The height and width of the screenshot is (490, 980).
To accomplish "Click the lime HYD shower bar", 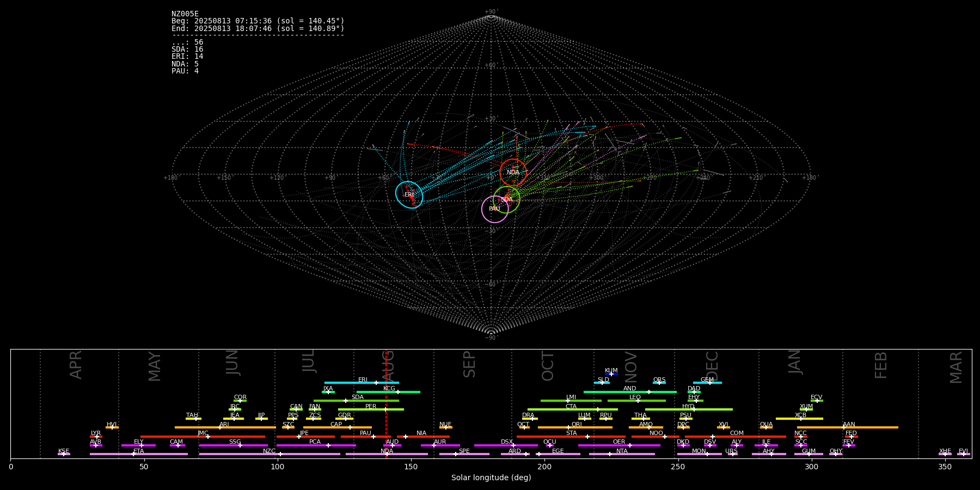I will coord(689,409).
